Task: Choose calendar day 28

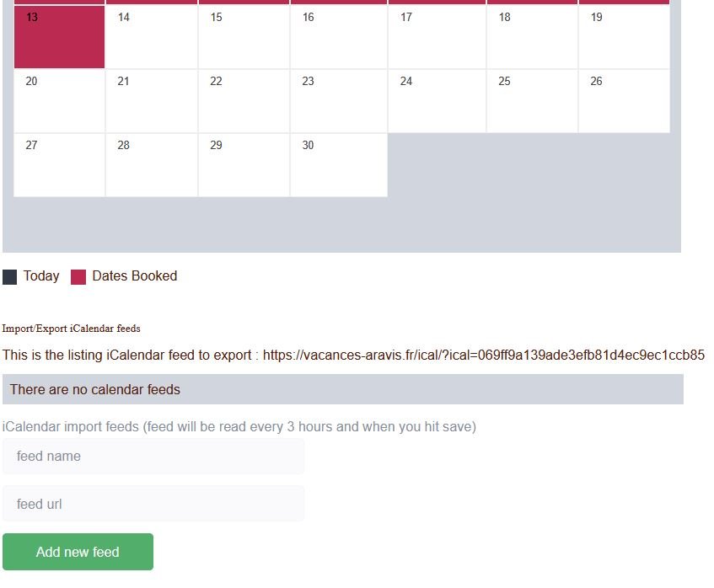Action: [x=152, y=165]
